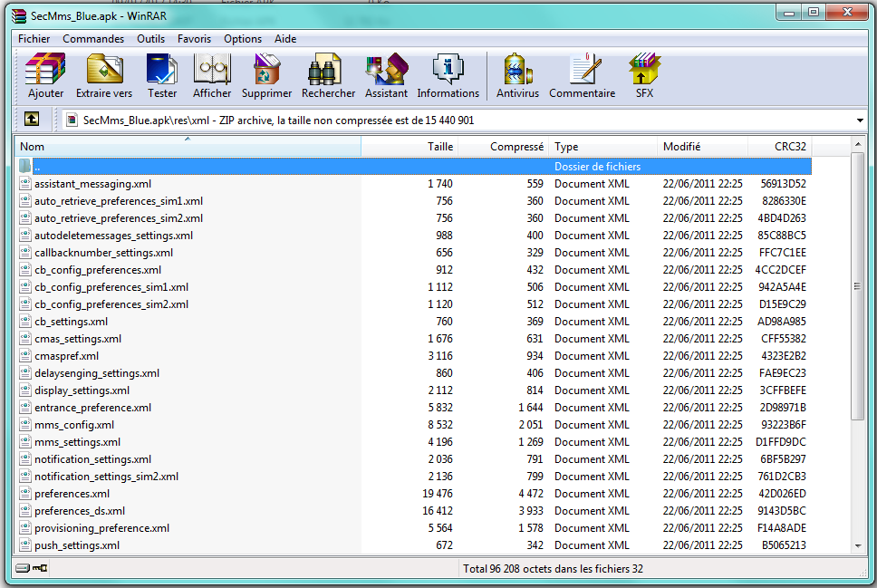Image resolution: width=877 pixels, height=588 pixels.
Task: Select provisioning_preference.xml
Action: point(101,528)
